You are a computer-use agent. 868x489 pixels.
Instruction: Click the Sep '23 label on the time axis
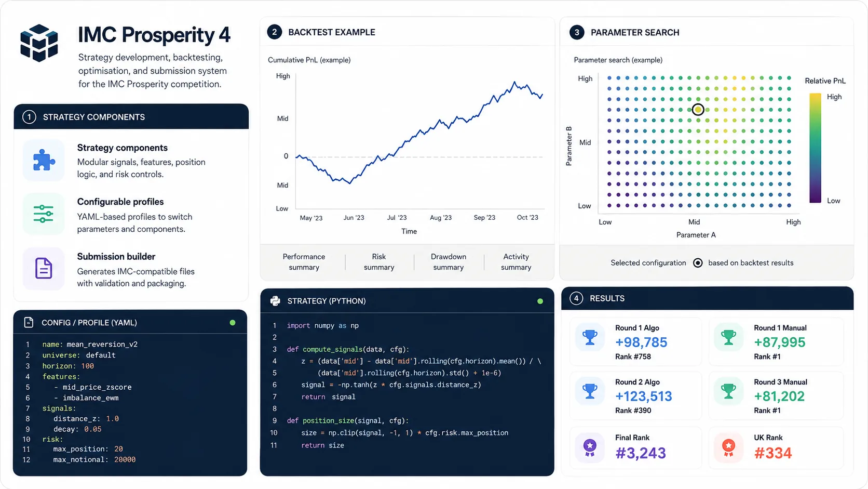point(484,218)
